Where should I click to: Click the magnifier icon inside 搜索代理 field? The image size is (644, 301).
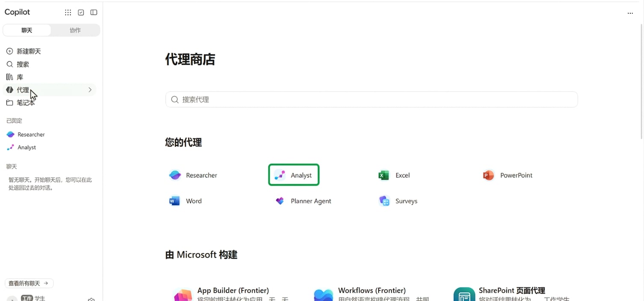pyautogui.click(x=174, y=100)
